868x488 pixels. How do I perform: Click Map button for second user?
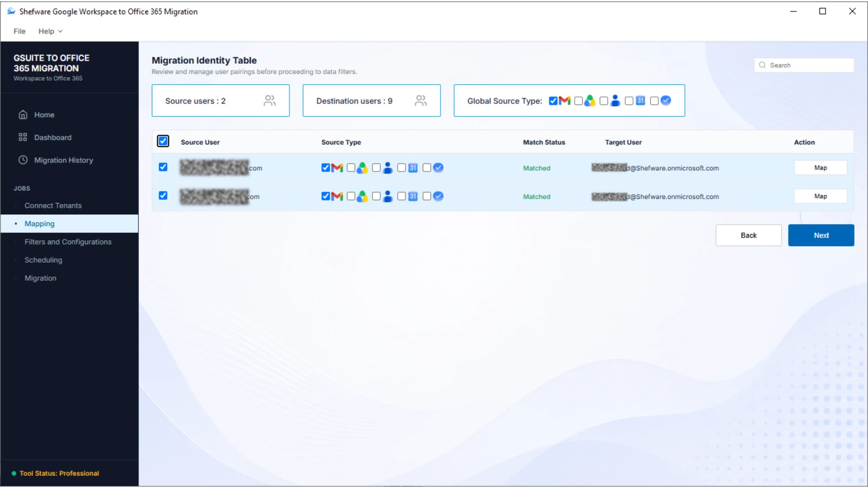pyautogui.click(x=821, y=196)
